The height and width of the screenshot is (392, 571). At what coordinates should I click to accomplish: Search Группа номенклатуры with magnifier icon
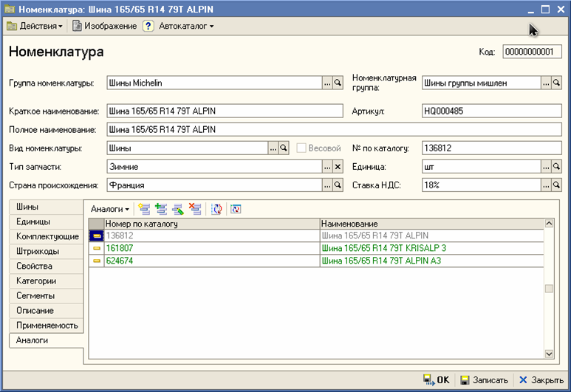click(x=338, y=83)
